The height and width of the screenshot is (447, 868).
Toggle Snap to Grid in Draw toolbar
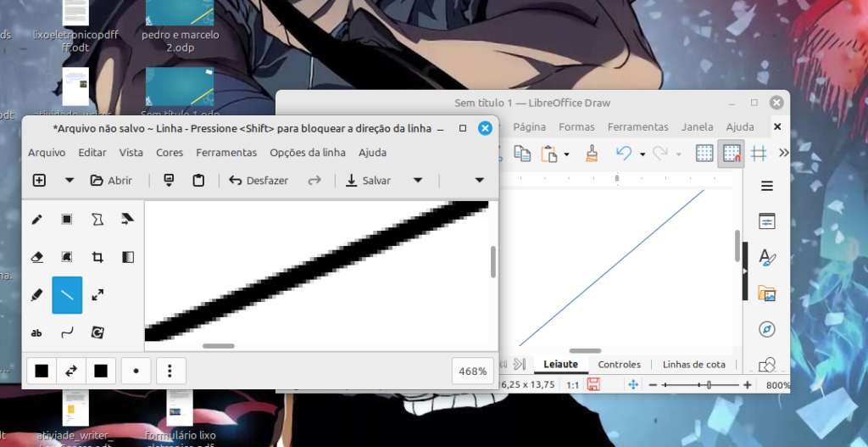pos(731,154)
